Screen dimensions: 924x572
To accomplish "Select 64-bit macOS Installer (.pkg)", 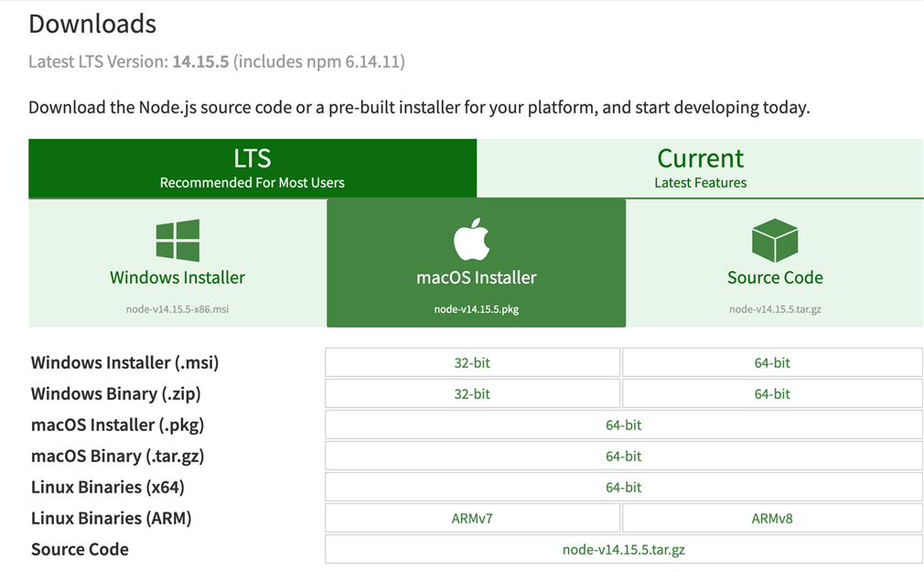I will pyautogui.click(x=623, y=426).
